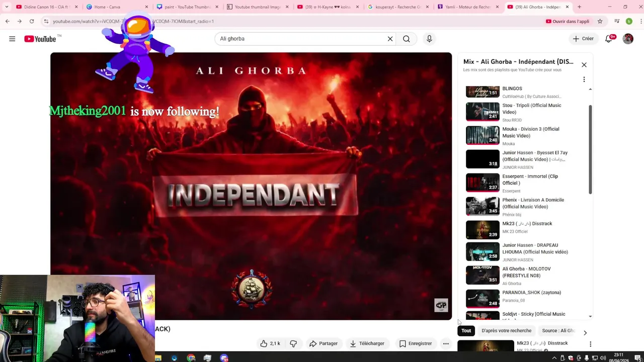
Task: Go back in browser history
Action: point(8,21)
